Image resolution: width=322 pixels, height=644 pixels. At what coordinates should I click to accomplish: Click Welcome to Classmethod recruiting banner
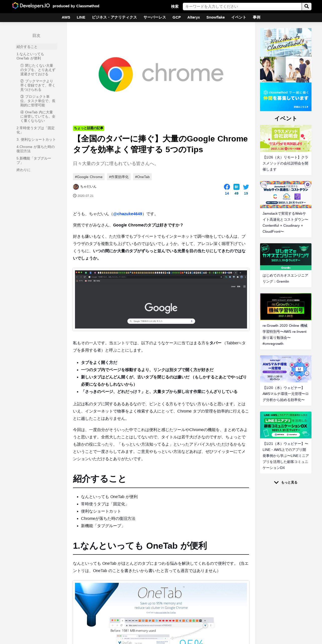click(286, 69)
